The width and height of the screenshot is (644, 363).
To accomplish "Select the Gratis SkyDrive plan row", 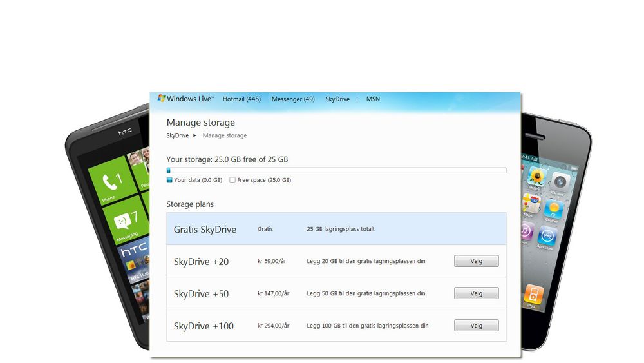I will pos(336,229).
